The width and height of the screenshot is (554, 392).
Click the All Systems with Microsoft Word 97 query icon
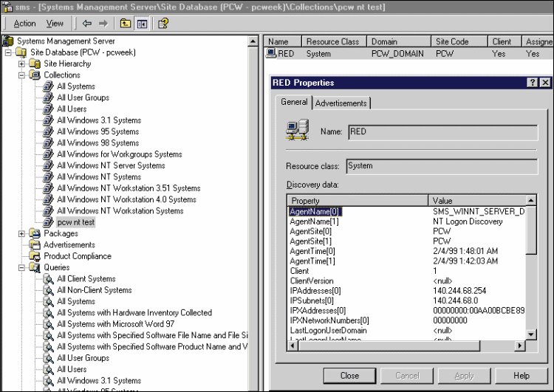(x=48, y=324)
